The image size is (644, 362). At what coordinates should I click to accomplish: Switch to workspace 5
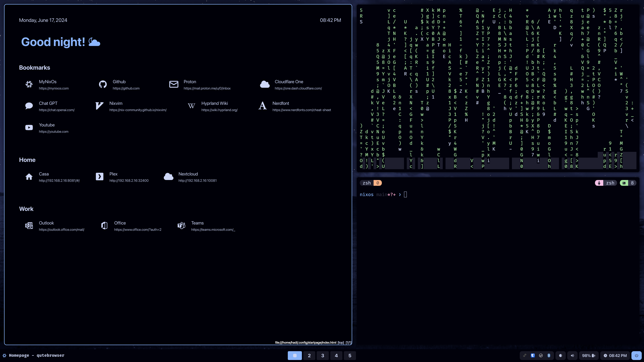coord(350,355)
